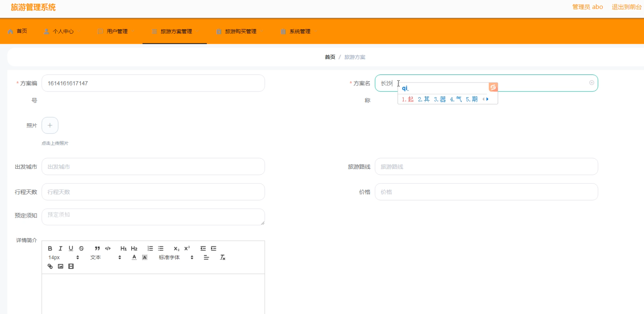Image resolution: width=644 pixels, height=314 pixels.
Task: Focus the 方案编号 input field
Action: [x=153, y=83]
